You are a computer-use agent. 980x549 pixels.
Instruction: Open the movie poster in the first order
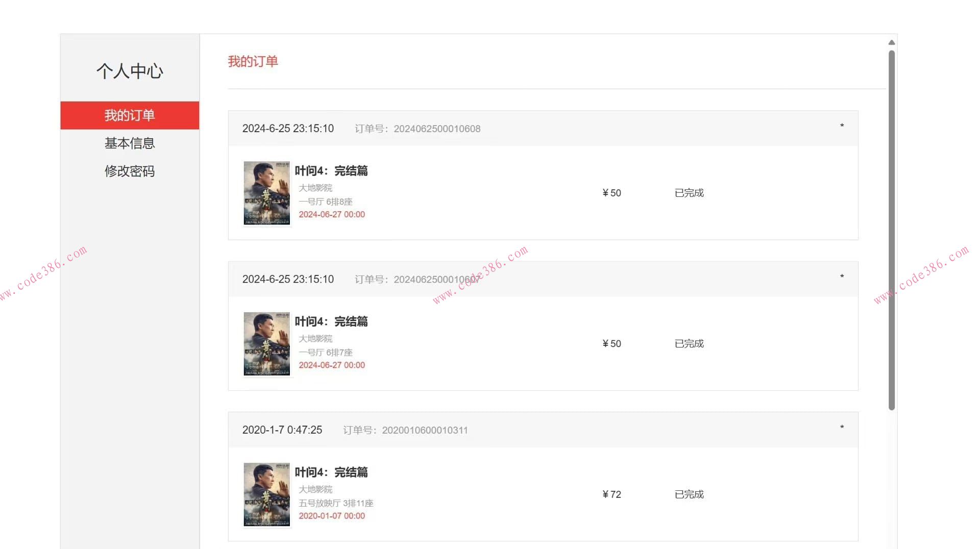pyautogui.click(x=266, y=193)
